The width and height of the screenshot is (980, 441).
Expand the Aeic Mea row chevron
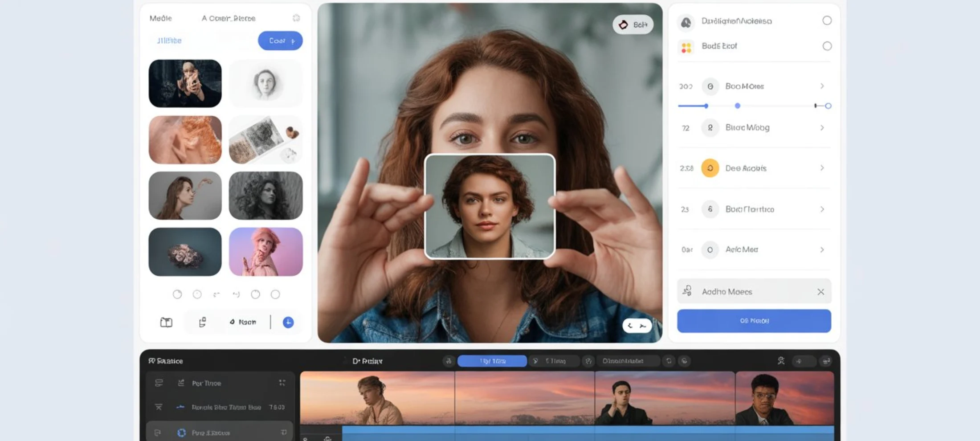click(x=822, y=250)
